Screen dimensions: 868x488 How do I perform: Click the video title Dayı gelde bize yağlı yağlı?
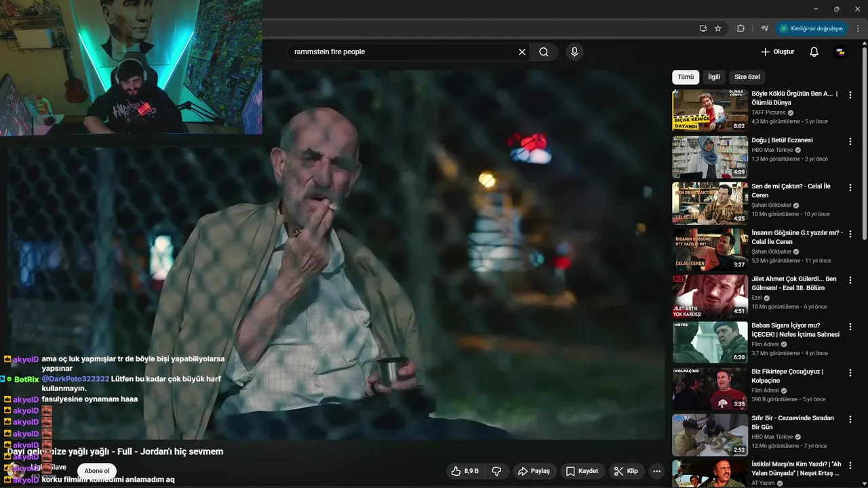coord(115,451)
